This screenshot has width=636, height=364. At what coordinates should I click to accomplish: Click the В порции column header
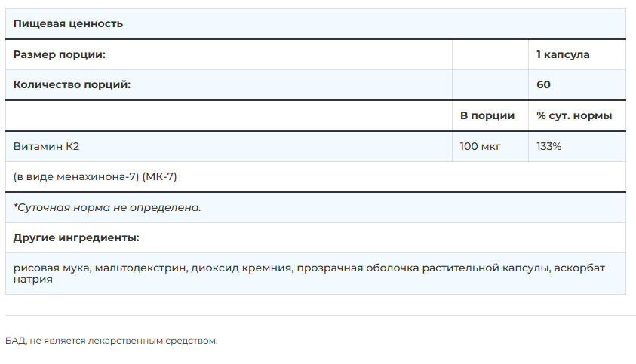click(x=487, y=115)
